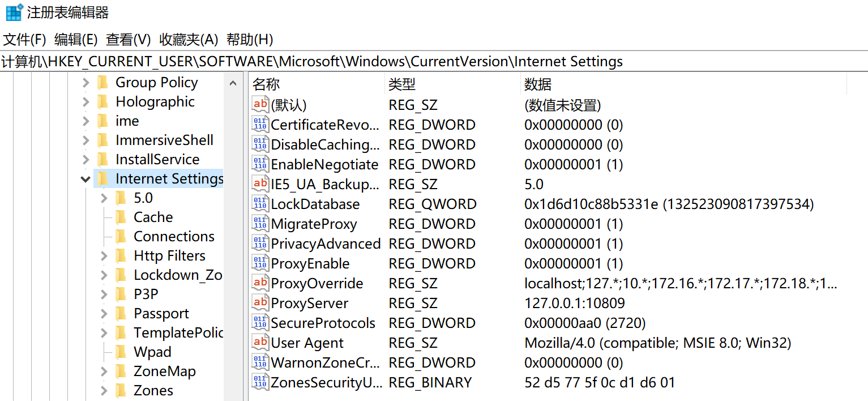Click the (默认) string value icon

point(260,105)
